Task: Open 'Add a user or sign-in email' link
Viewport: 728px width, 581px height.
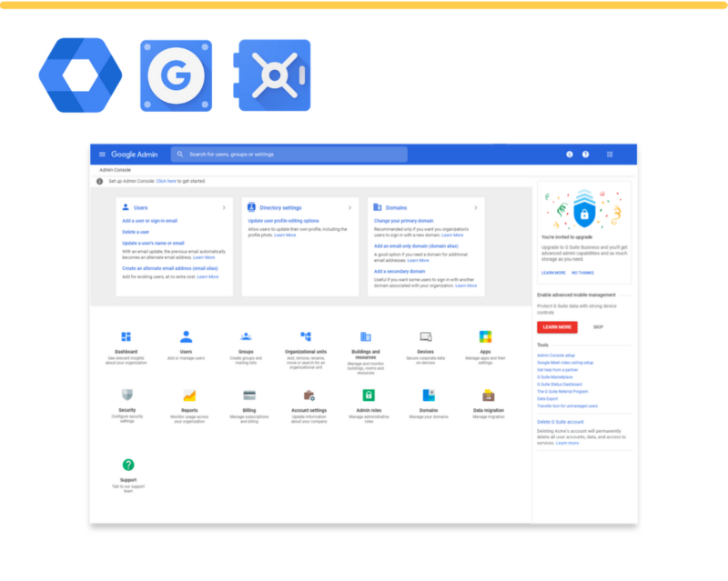Action: [x=149, y=221]
